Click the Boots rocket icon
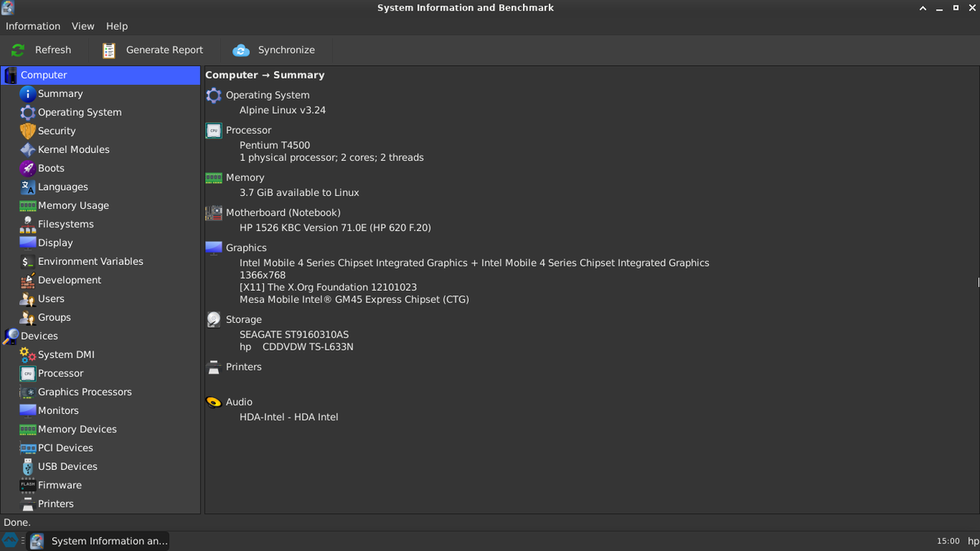The width and height of the screenshot is (980, 551). pos(28,168)
